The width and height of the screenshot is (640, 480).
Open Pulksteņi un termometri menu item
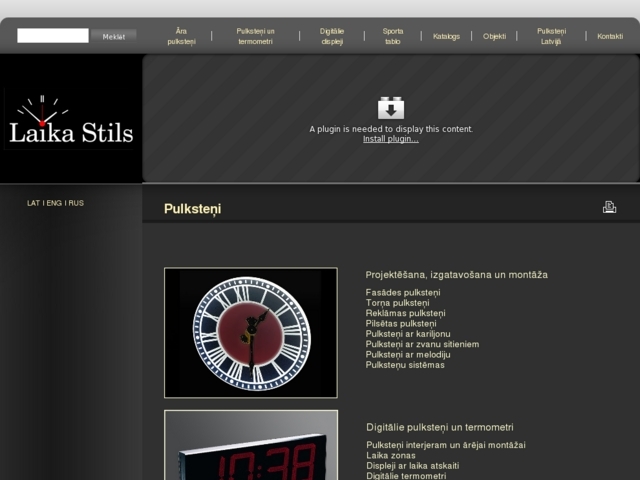256,36
